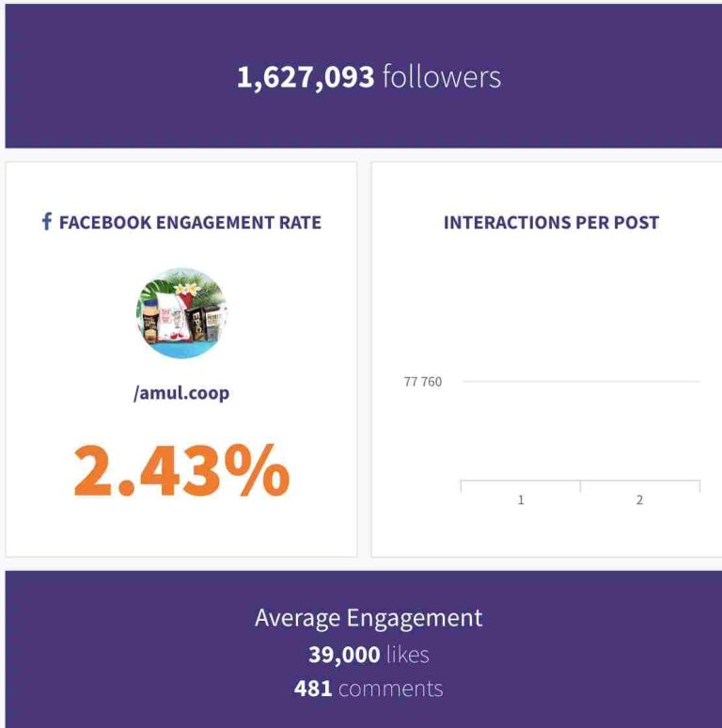722x728 pixels.
Task: Open the Amul profile picture thumbnail
Action: [181, 314]
